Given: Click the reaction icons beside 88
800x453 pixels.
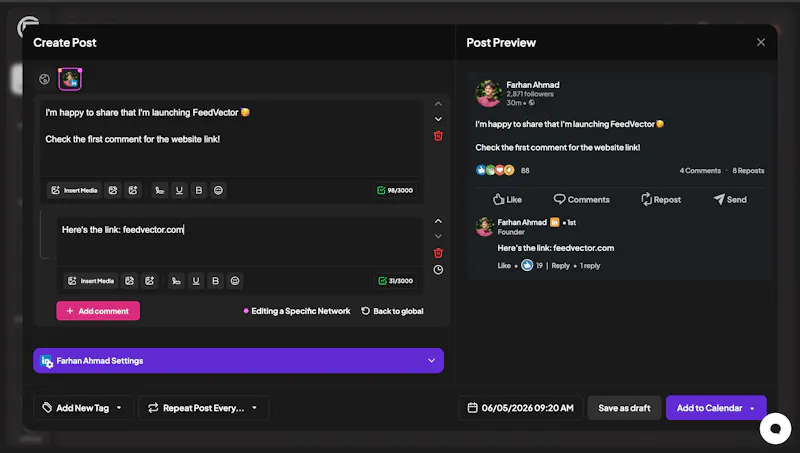Looking at the screenshot, I should click(x=495, y=170).
